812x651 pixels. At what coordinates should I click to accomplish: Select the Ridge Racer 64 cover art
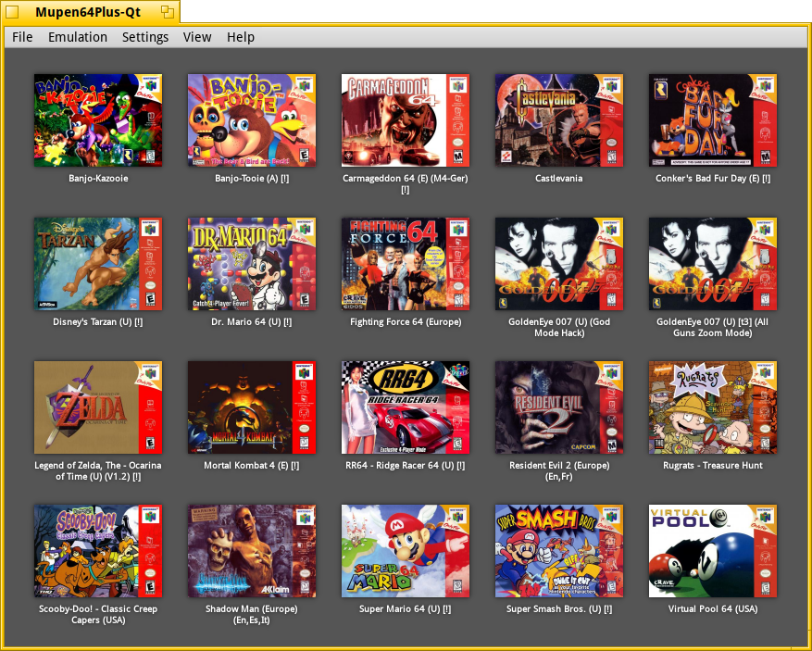coord(406,407)
